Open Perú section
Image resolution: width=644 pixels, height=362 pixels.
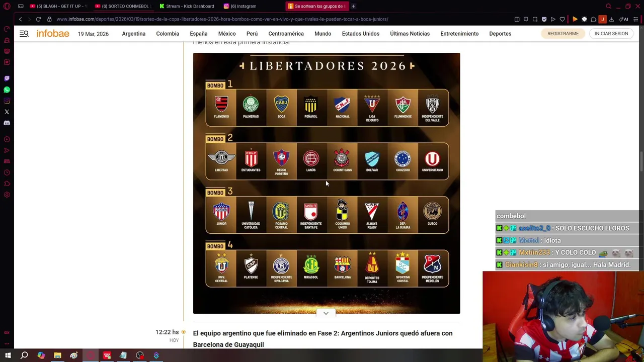pos(252,34)
